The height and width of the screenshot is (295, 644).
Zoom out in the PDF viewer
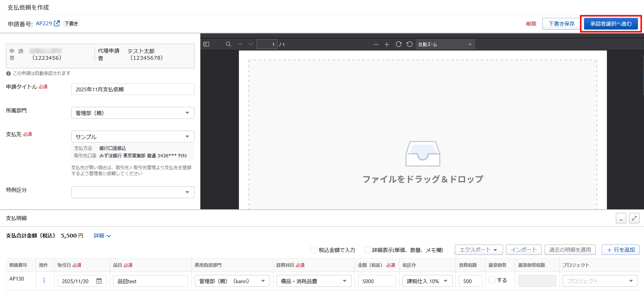[376, 44]
